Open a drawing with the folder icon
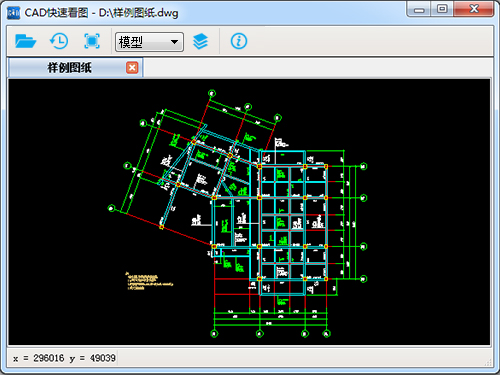The image size is (500, 375). tap(25, 41)
